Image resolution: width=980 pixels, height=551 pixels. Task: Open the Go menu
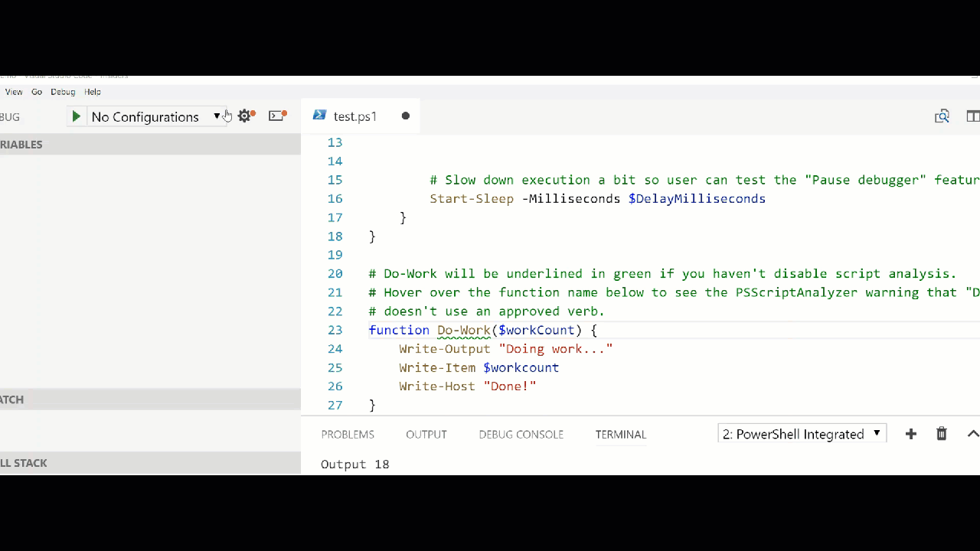coord(37,92)
